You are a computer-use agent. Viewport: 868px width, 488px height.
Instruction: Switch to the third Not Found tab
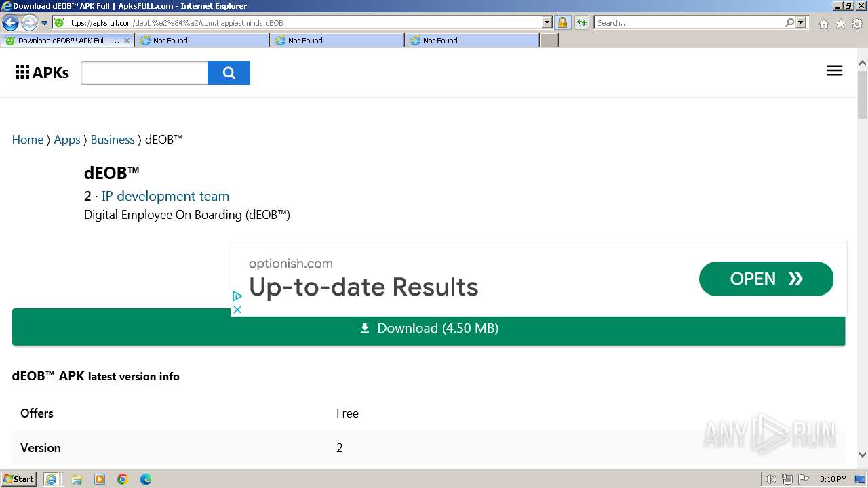[472, 41]
